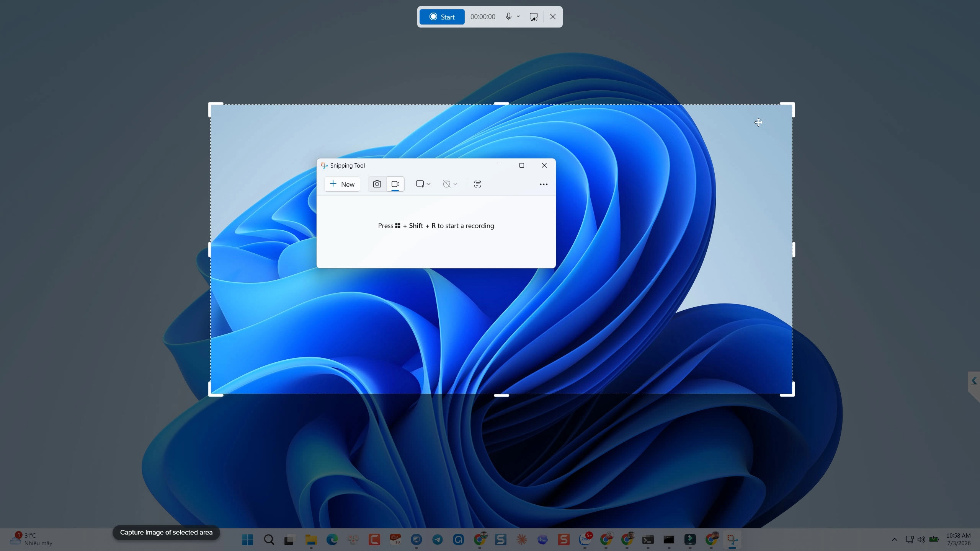Open green Filmora taskbar icon

coord(690,540)
